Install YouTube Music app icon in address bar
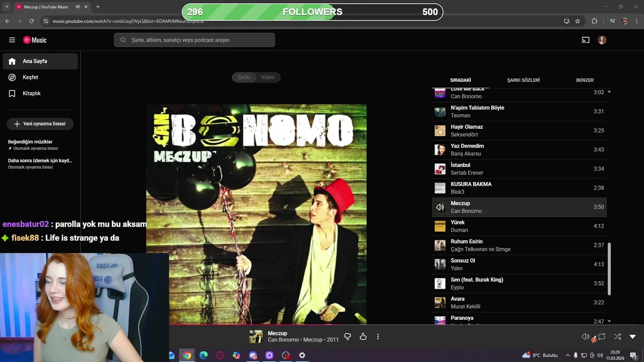 tap(567, 21)
